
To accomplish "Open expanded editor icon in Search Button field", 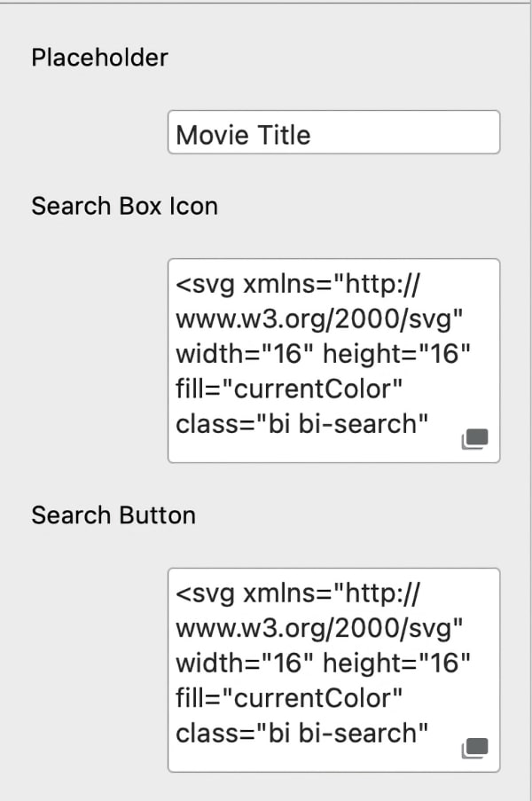I will (x=475, y=749).
